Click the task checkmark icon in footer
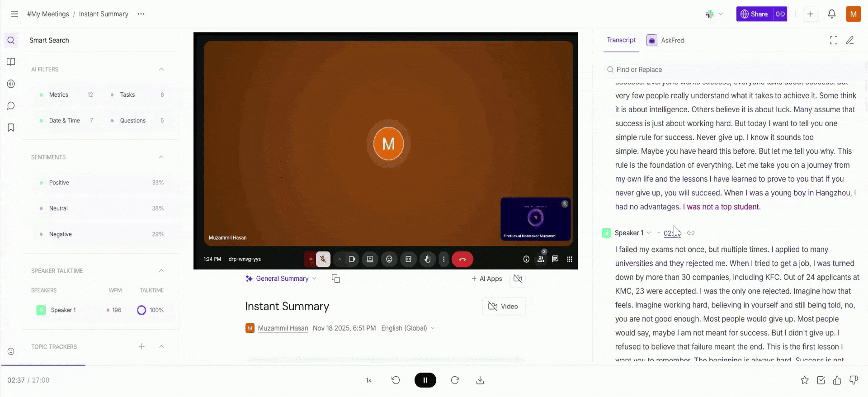The image size is (868, 397). tap(821, 380)
